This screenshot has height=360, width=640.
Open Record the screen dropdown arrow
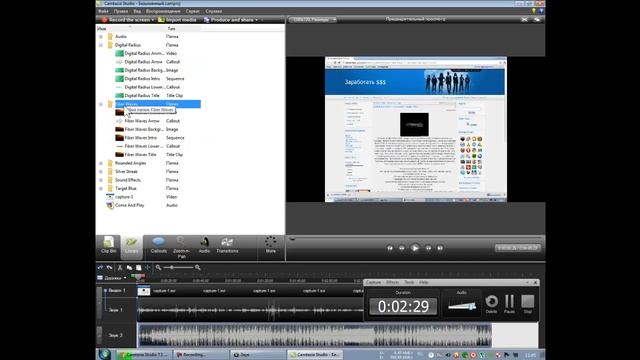[x=153, y=20]
